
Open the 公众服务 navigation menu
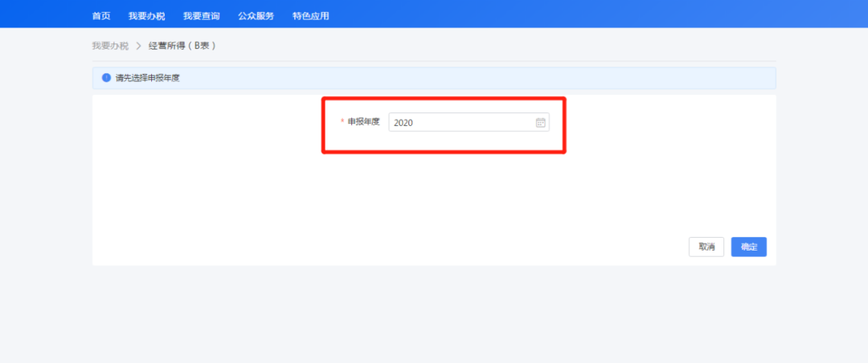256,16
